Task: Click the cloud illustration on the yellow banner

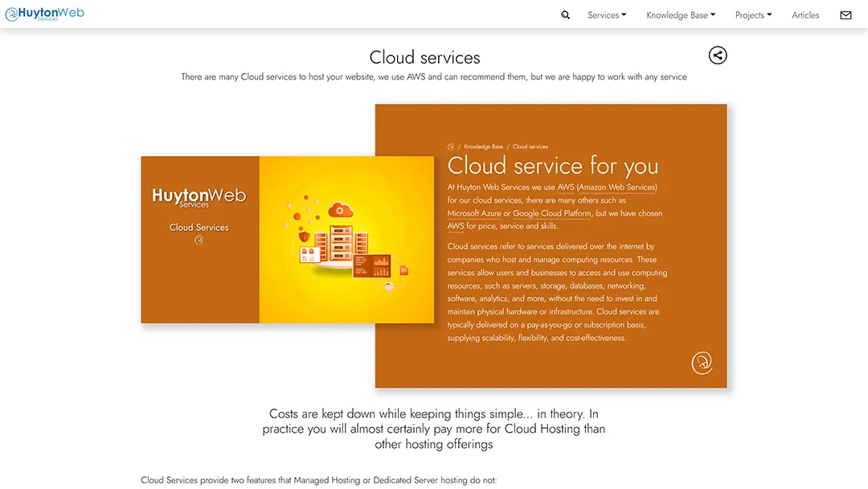Action: 340,209
